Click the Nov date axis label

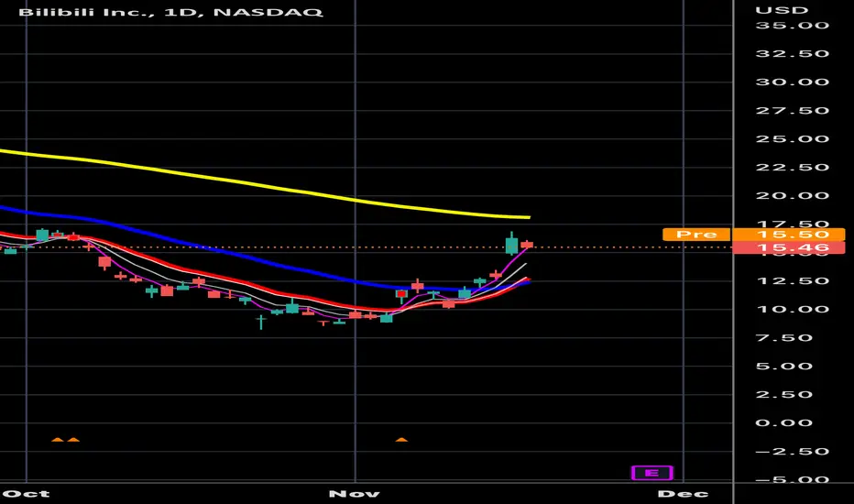tap(355, 494)
